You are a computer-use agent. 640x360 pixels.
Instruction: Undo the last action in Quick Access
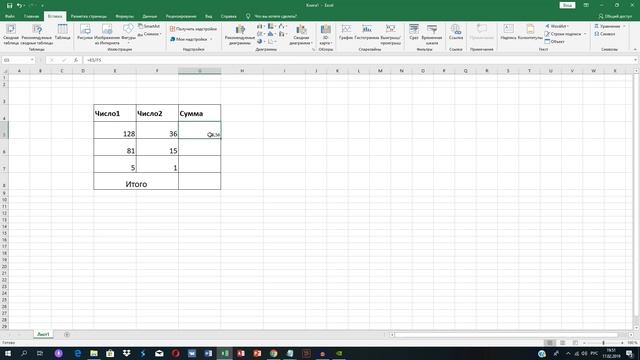[x=19, y=5]
